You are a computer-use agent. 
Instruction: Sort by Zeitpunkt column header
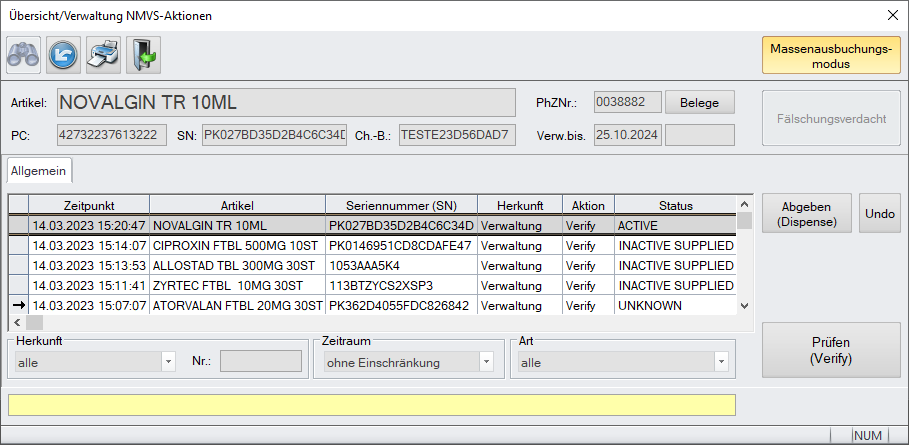click(x=89, y=205)
